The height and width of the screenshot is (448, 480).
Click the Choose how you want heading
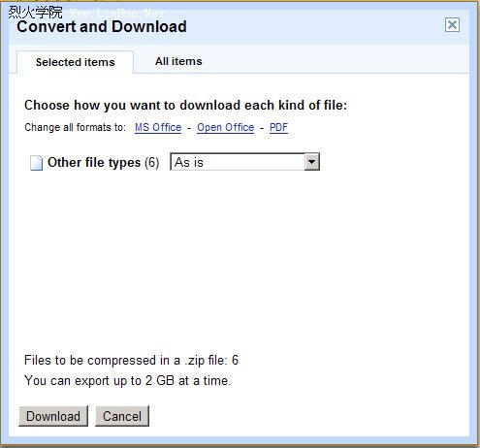pos(185,105)
